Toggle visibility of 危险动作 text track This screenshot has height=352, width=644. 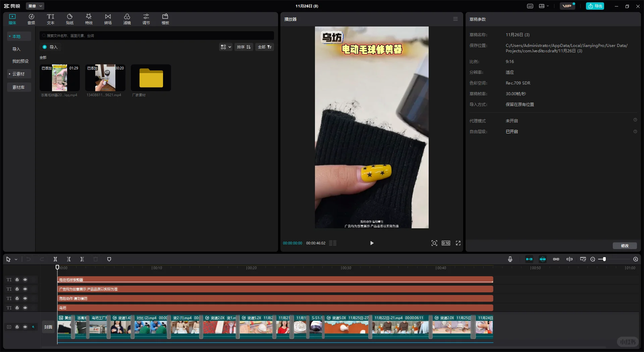coord(25,298)
